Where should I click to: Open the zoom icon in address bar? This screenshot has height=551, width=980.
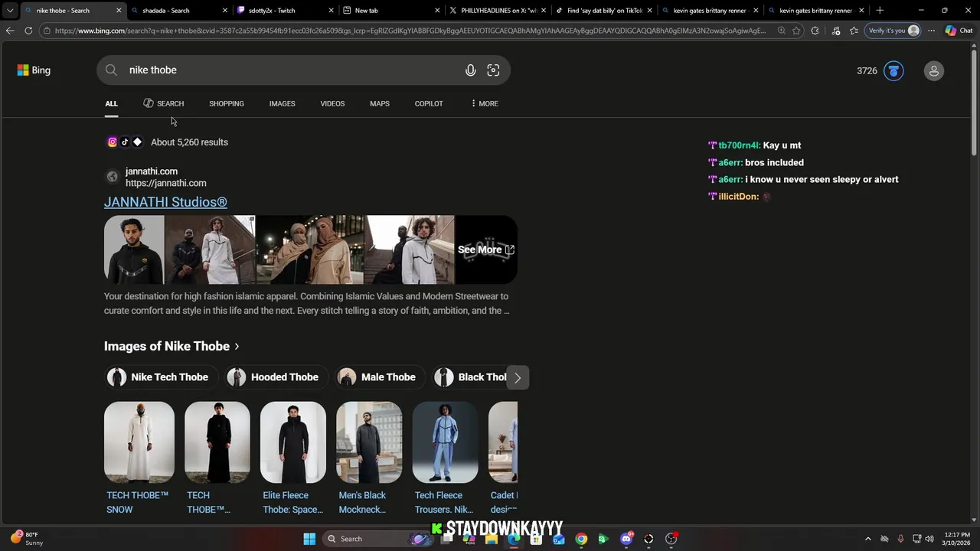[x=781, y=31]
